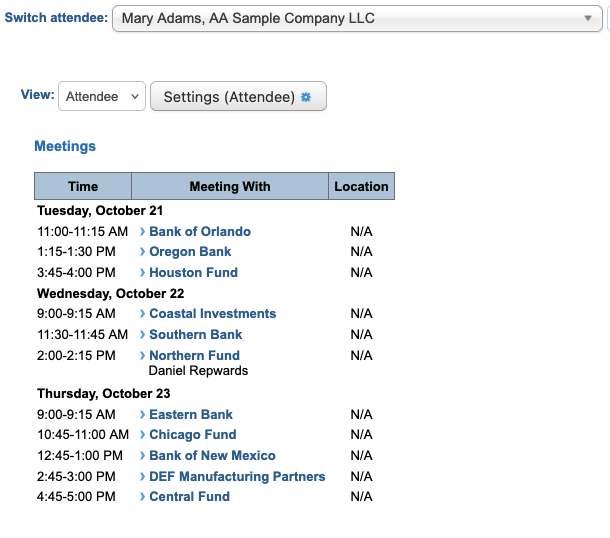Open the Bank of Orlando meeting link
Image resolution: width=610 pixels, height=538 pixels.
pyautogui.click(x=200, y=232)
